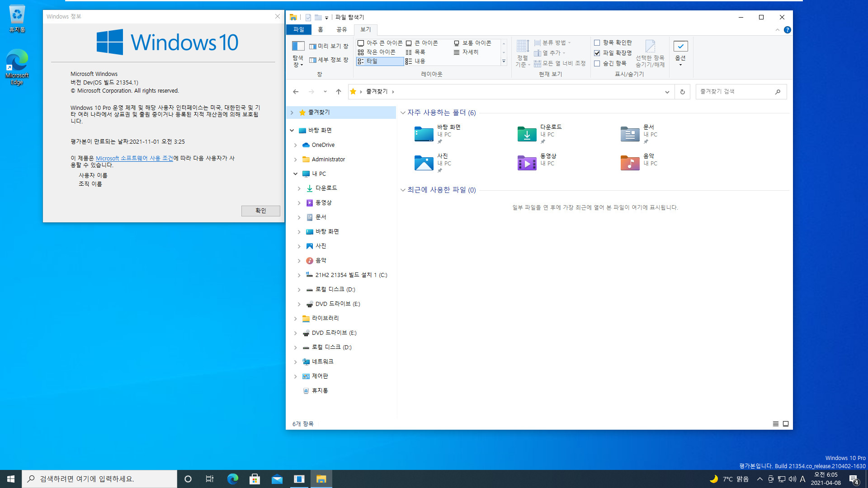Open the 탐색 창 navigation pane button
Image resolution: width=868 pixels, height=488 pixels.
pyautogui.click(x=298, y=54)
